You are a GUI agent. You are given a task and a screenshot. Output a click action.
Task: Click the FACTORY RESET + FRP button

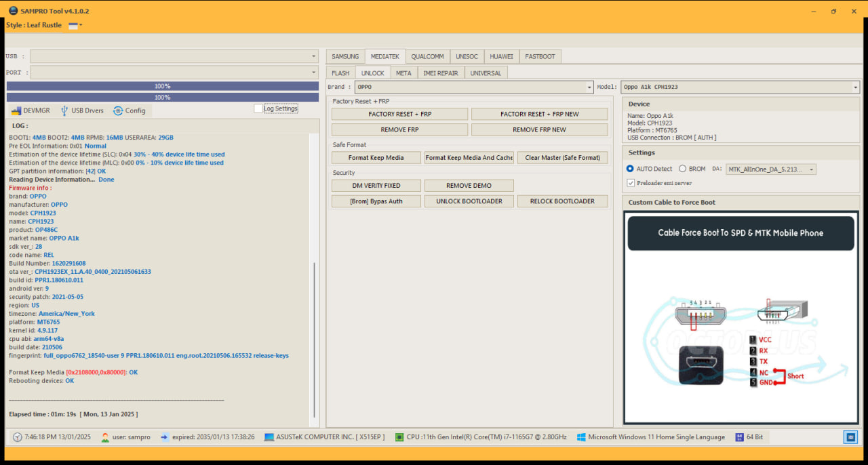(x=399, y=114)
